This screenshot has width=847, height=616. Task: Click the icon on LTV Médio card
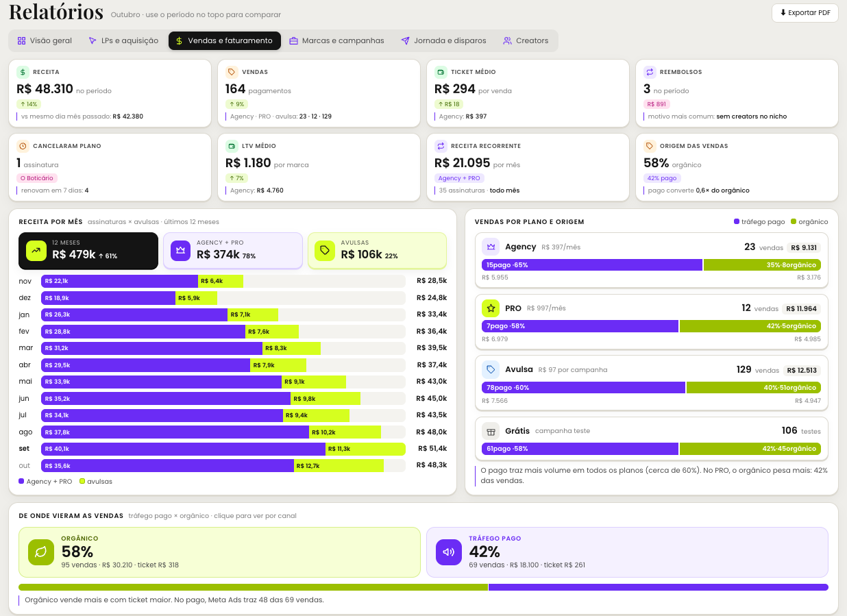232,146
